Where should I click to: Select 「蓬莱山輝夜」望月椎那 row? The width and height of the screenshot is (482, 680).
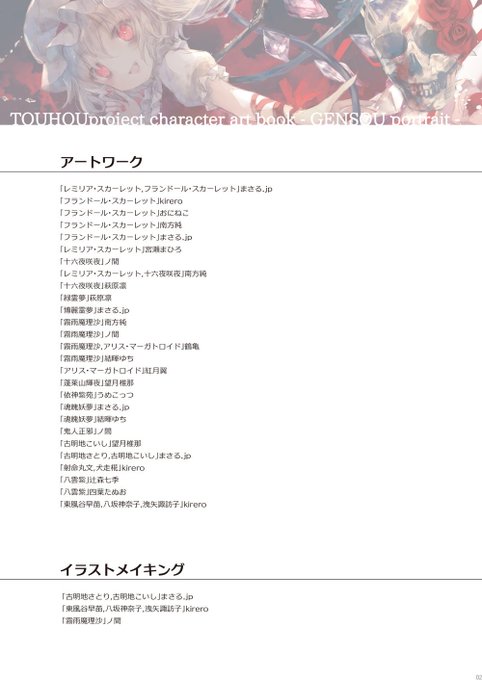point(97,383)
